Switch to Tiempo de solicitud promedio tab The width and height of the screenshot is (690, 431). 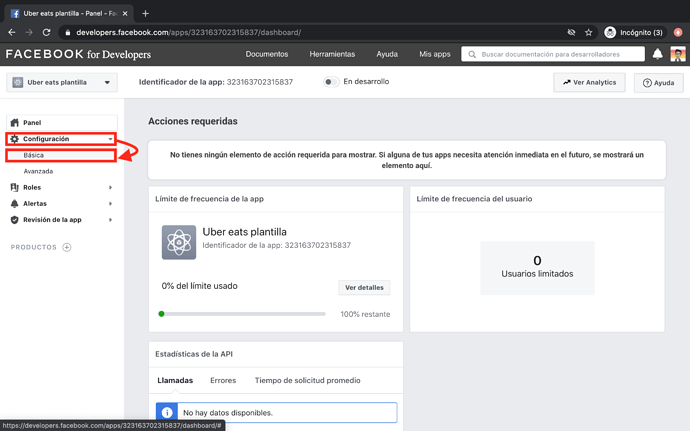[308, 380]
